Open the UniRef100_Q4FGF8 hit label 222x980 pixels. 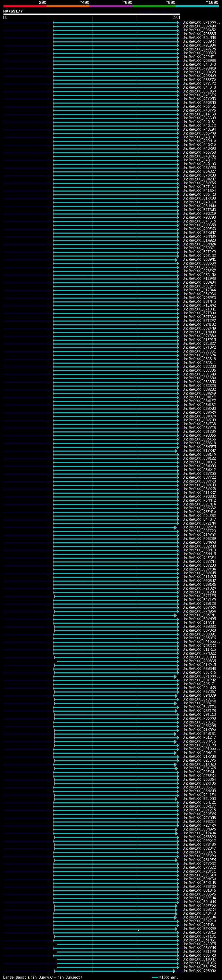[199, 88]
